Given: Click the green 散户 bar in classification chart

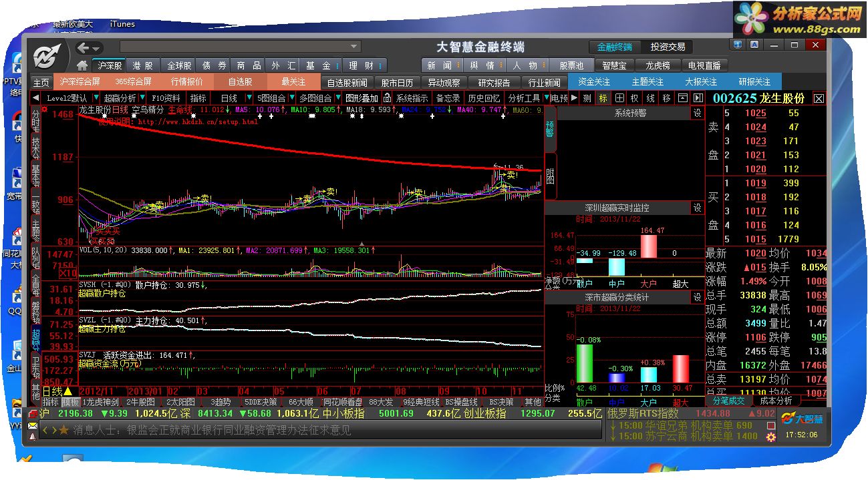Looking at the screenshot, I should (x=585, y=363).
